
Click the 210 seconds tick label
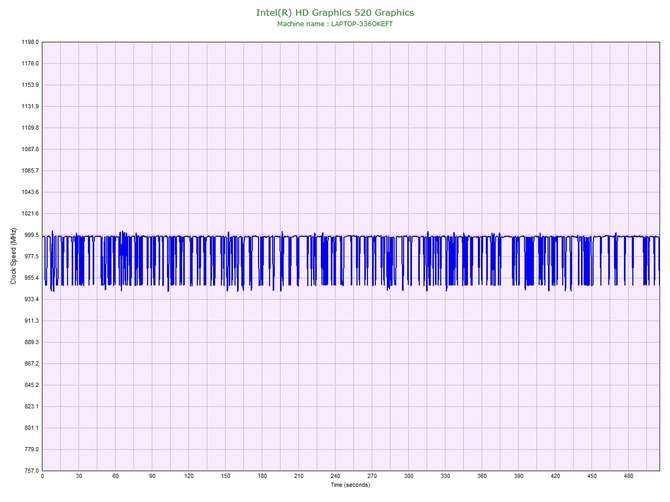299,476
